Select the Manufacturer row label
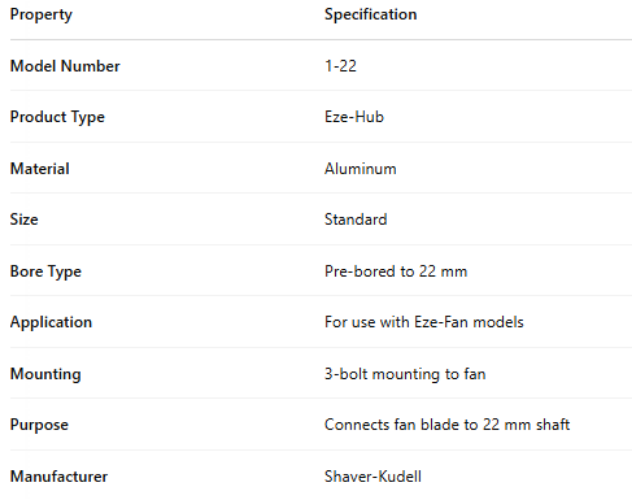This screenshot has height=500, width=632. click(59, 476)
